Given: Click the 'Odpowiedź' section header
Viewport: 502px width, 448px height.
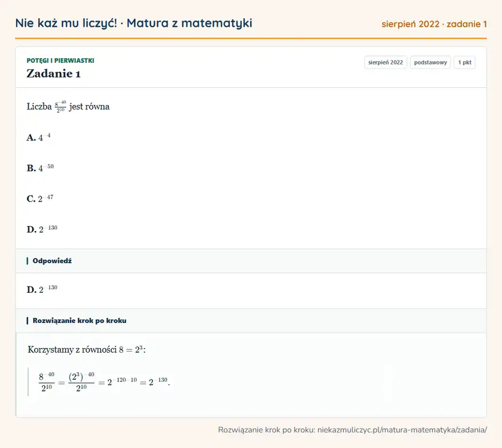Looking at the screenshot, I should point(251,261).
